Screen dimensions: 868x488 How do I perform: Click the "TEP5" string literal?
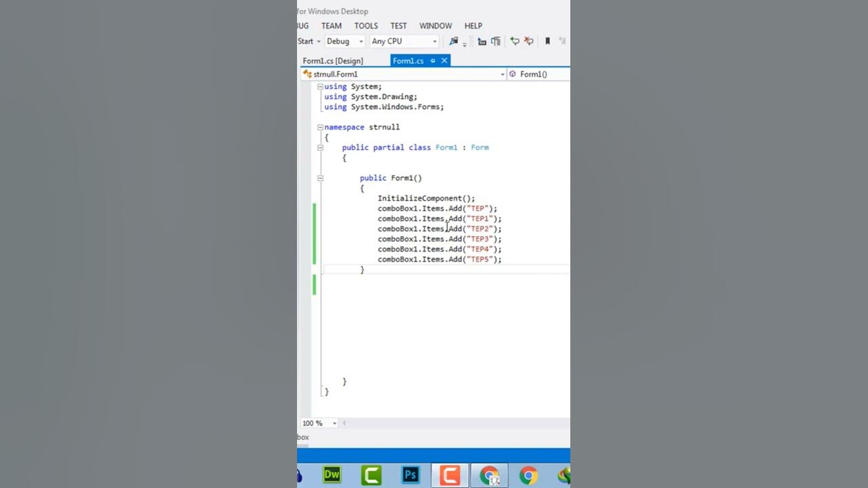pos(479,260)
